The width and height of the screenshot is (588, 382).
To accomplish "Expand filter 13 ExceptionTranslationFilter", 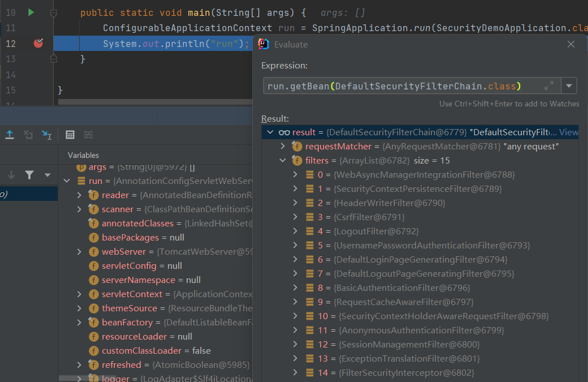I will tap(295, 358).
